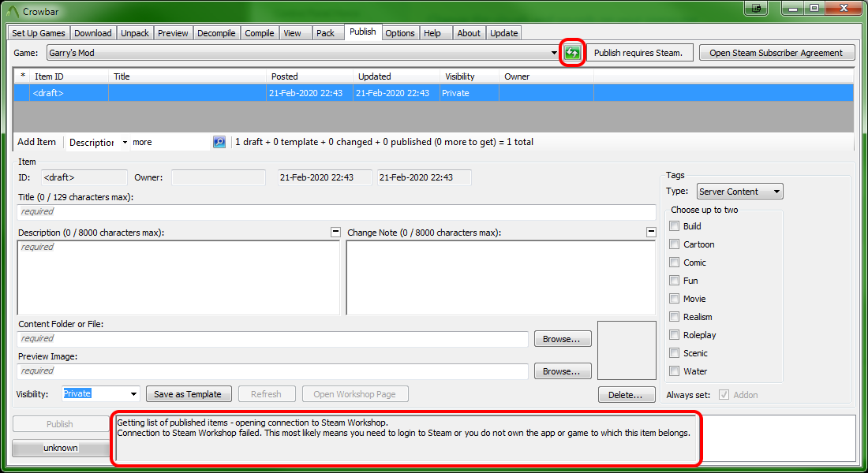Select the <draft> row in items list
Viewport: 868px width, 473px height.
click(x=433, y=93)
